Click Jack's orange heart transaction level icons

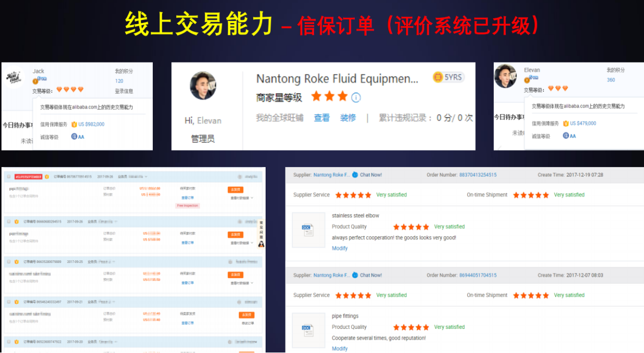(70, 90)
